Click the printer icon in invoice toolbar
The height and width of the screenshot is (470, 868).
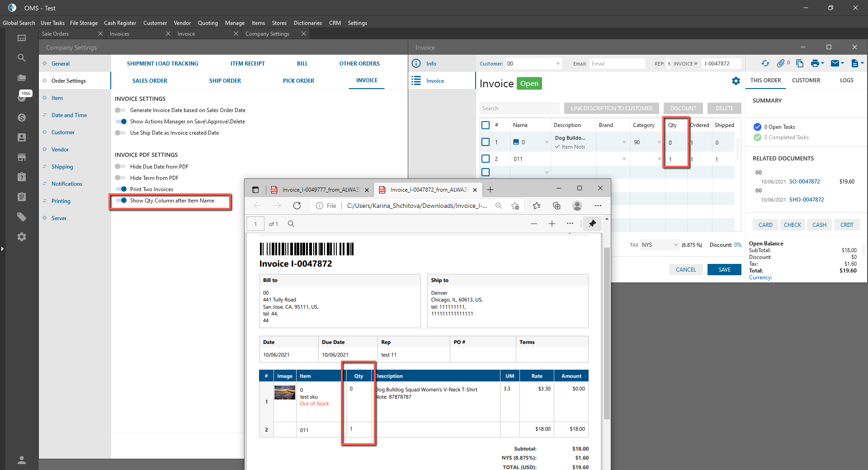[x=815, y=64]
